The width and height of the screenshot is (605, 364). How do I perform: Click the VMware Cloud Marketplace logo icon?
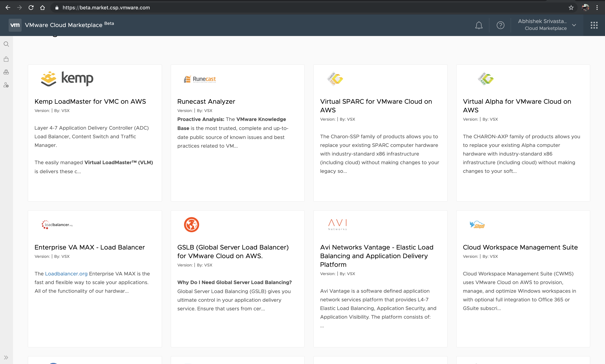[x=15, y=25]
